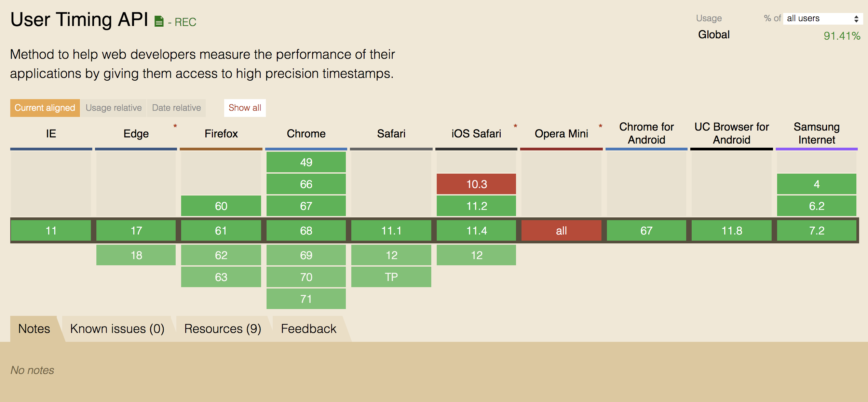
Task: Click the red Opera Mini all cell
Action: [561, 231]
